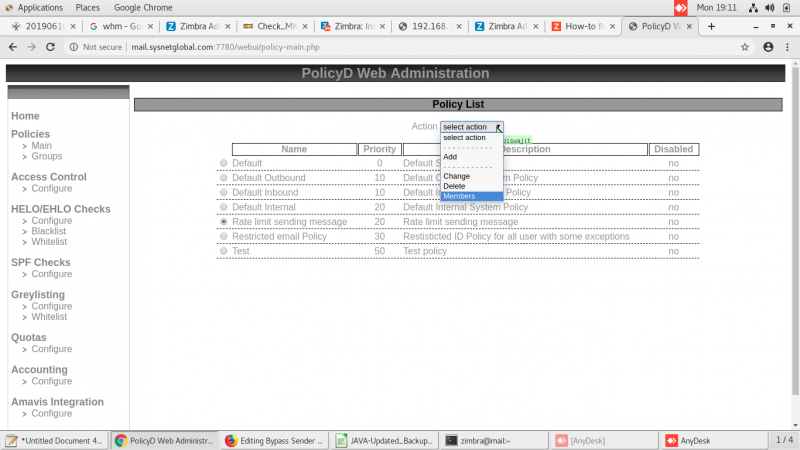Open the Home link in sidebar
The image size is (800, 450).
26,116
